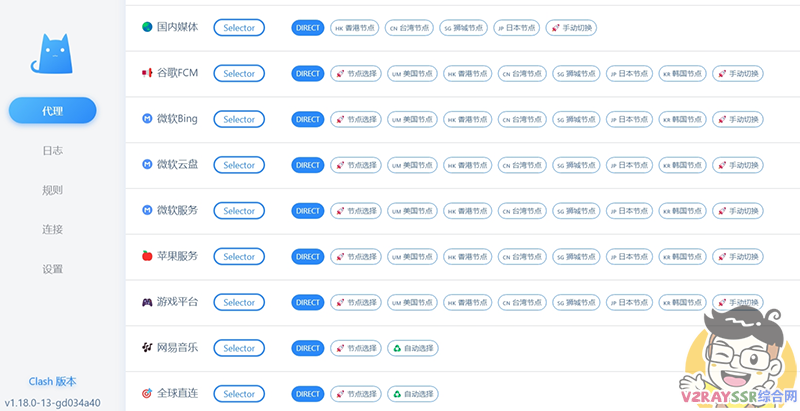Select SG 狮城节点 for 国内媒体
Viewport: 800px width, 411px height.
464,28
